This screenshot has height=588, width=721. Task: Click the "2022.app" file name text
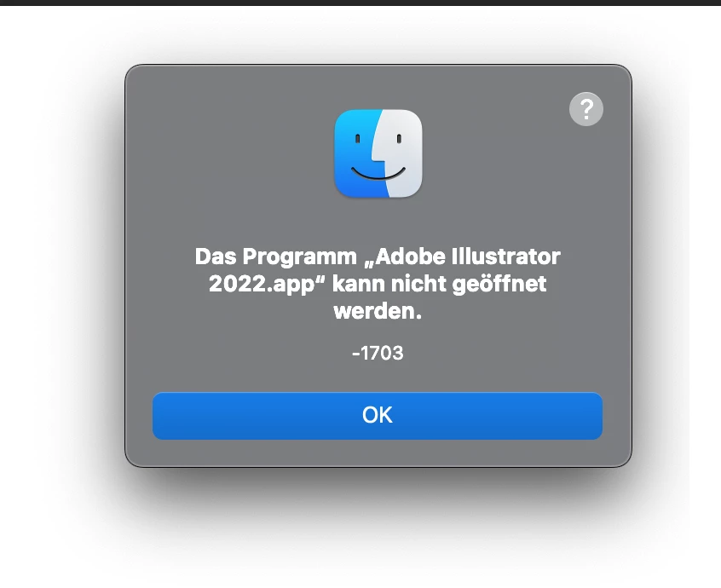(x=261, y=284)
